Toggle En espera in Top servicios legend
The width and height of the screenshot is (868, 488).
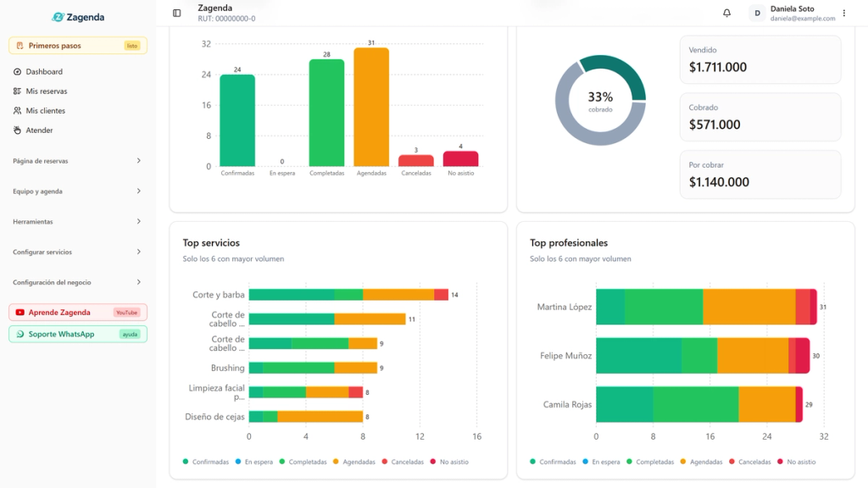tap(254, 462)
